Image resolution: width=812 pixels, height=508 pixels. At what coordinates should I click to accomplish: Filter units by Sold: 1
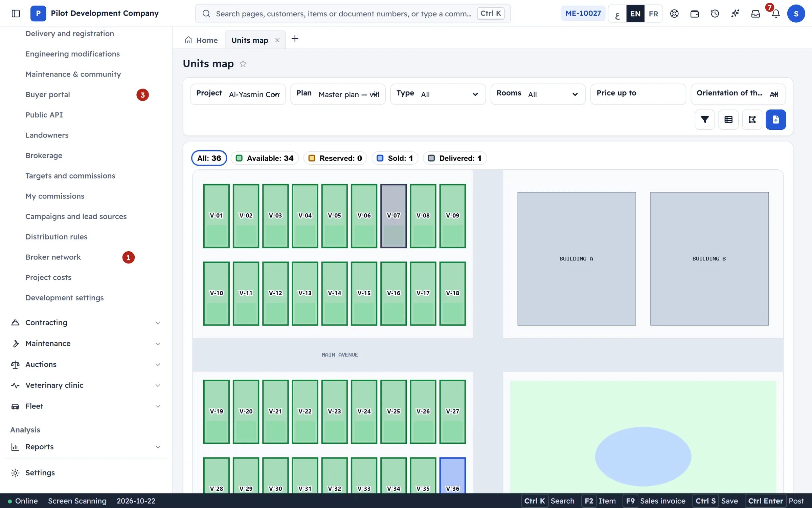(x=395, y=158)
